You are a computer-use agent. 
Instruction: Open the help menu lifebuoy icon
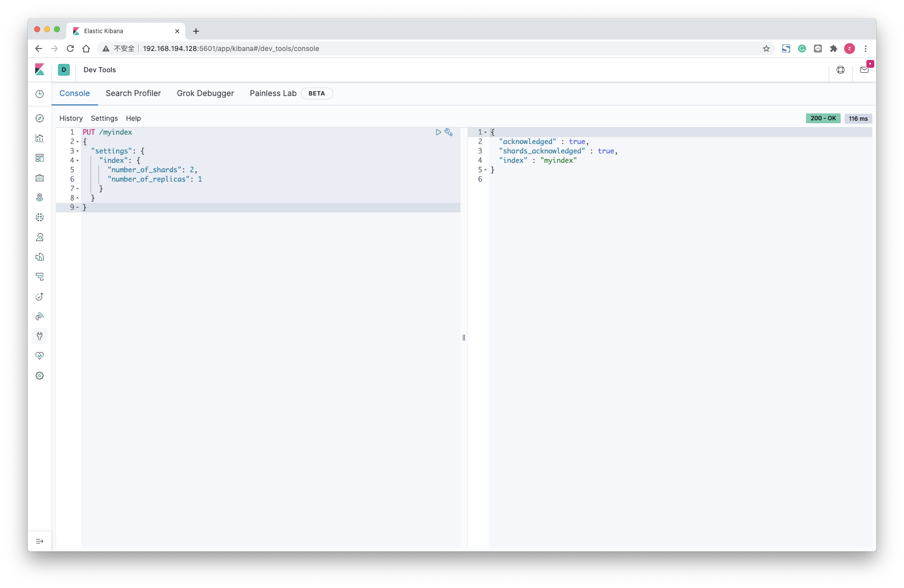841,70
